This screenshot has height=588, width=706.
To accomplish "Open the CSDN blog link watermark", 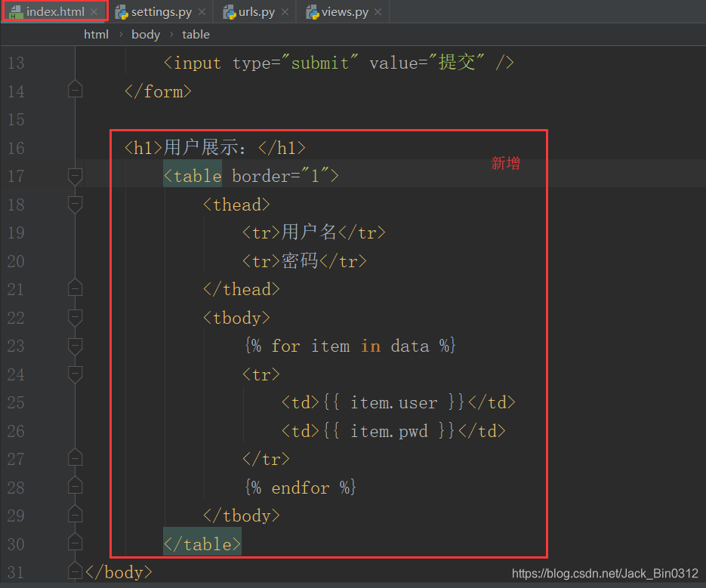I will tap(603, 573).
